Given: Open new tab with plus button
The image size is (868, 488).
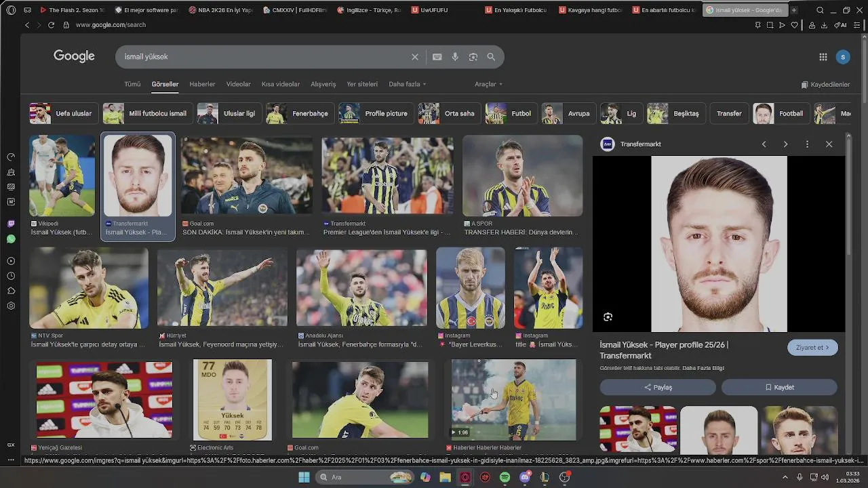Looking at the screenshot, I should (x=794, y=10).
